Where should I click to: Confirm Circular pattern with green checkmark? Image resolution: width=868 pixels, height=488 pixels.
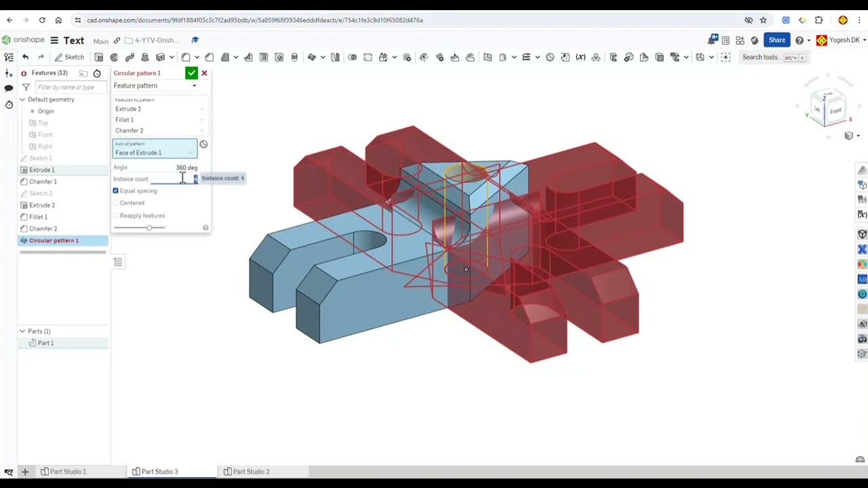[x=192, y=73]
